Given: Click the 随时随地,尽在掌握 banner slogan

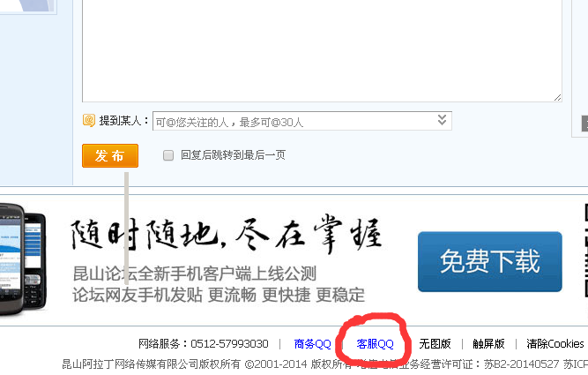Looking at the screenshot, I should 227,235.
